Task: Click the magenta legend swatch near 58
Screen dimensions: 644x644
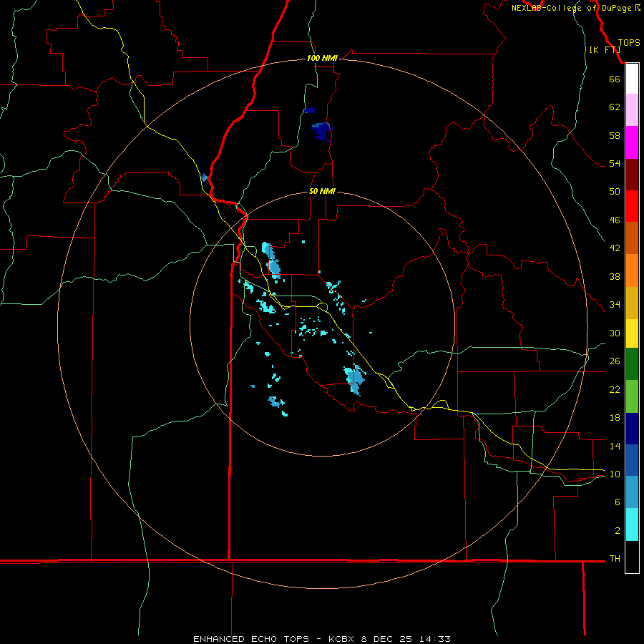Action: [x=632, y=142]
